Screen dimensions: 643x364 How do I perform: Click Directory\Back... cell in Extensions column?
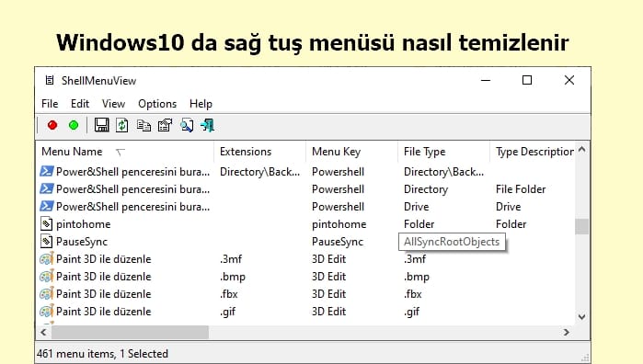[259, 172]
